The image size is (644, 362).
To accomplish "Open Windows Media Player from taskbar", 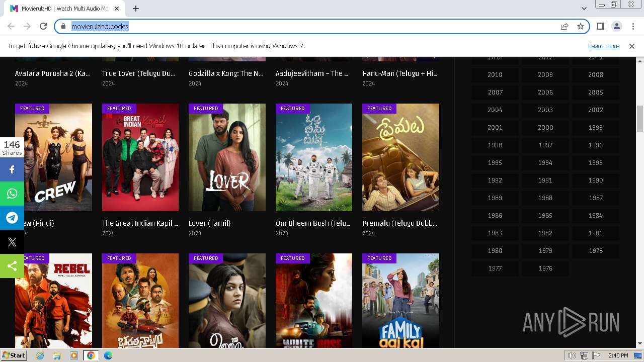I will 74,355.
